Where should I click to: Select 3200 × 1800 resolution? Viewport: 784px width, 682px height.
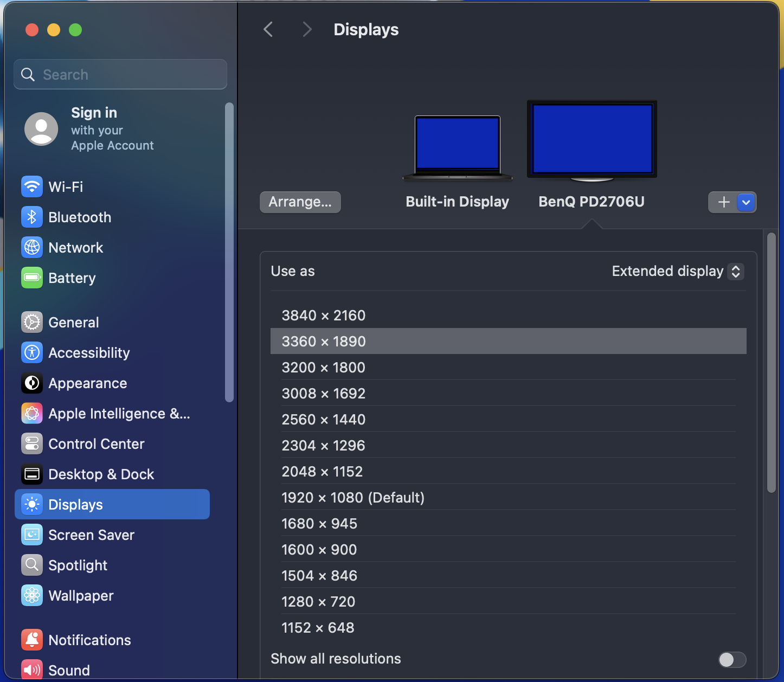point(509,368)
